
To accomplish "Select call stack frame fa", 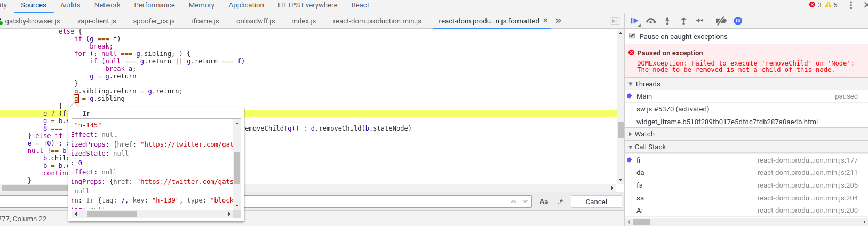I will 746,185.
